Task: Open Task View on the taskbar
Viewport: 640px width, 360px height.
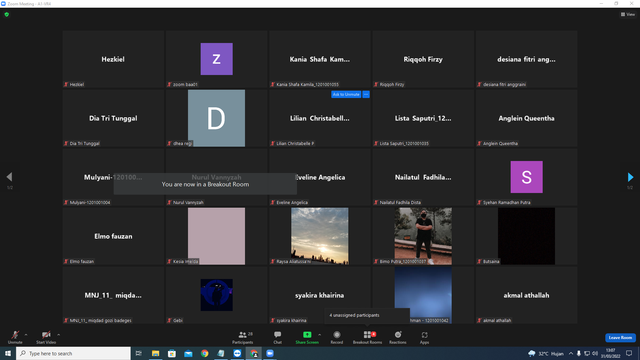Action: click(138, 353)
